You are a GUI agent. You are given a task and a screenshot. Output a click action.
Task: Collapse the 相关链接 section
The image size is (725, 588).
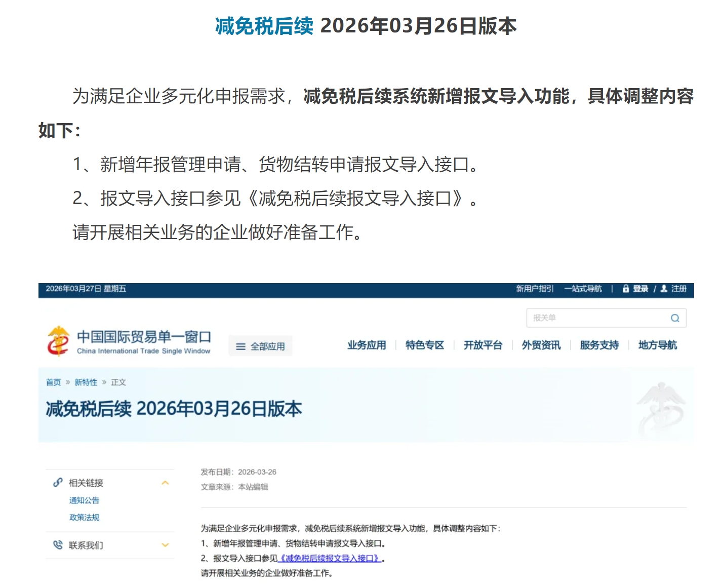(165, 483)
